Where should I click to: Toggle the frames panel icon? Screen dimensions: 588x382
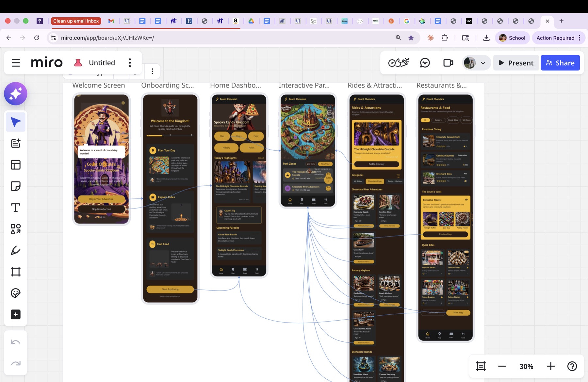pos(481,366)
